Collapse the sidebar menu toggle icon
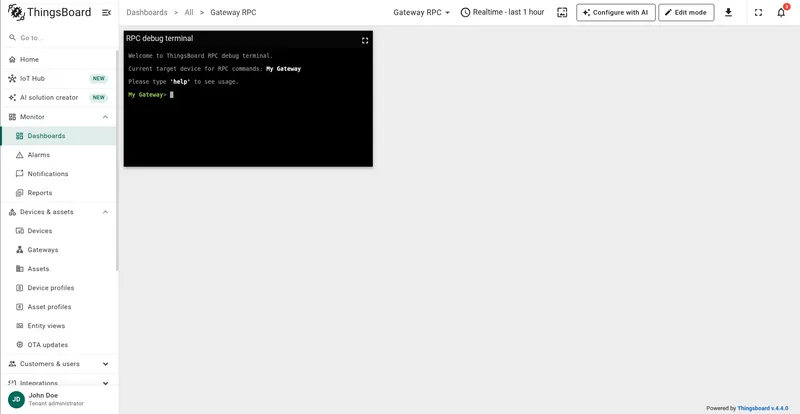The width and height of the screenshot is (800, 414). pyautogui.click(x=106, y=12)
